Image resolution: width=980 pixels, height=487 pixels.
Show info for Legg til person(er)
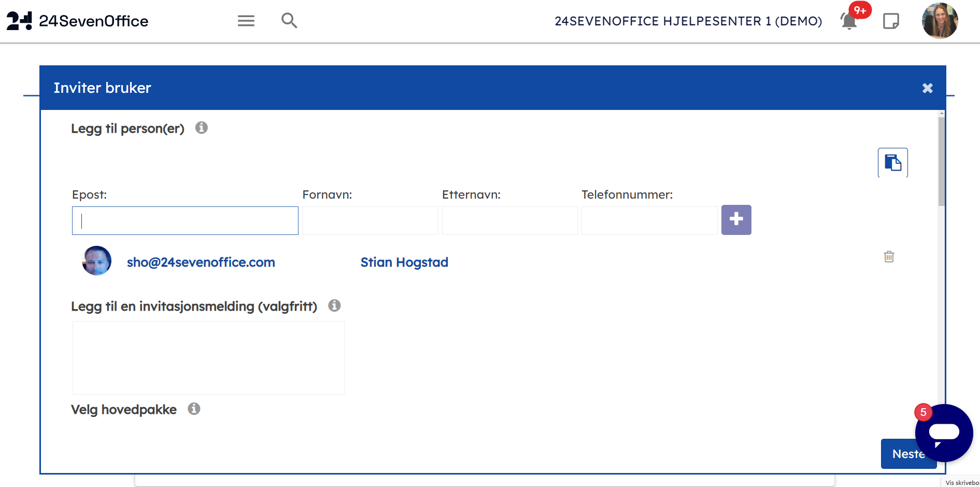[x=202, y=128]
